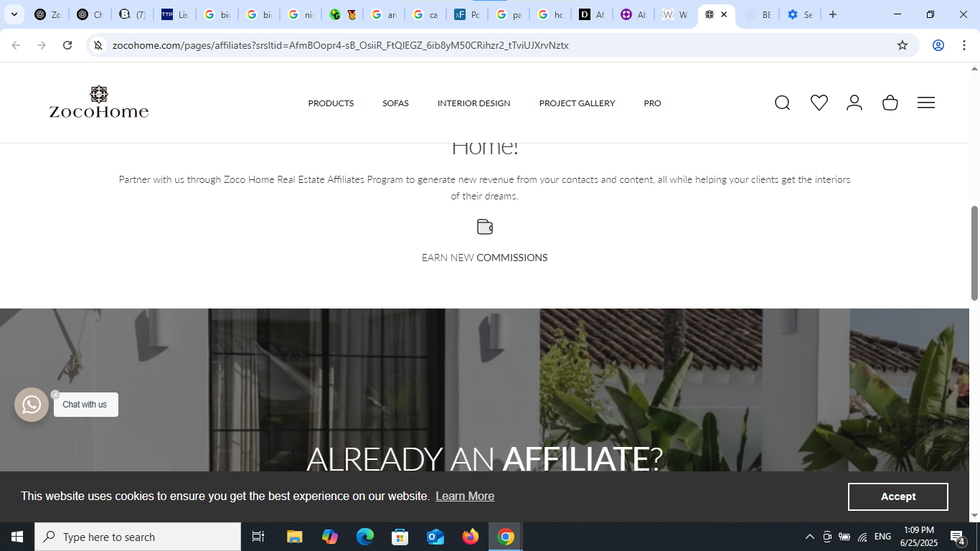Image resolution: width=980 pixels, height=551 pixels.
Task: Open the shopping bag cart icon
Action: (x=890, y=103)
